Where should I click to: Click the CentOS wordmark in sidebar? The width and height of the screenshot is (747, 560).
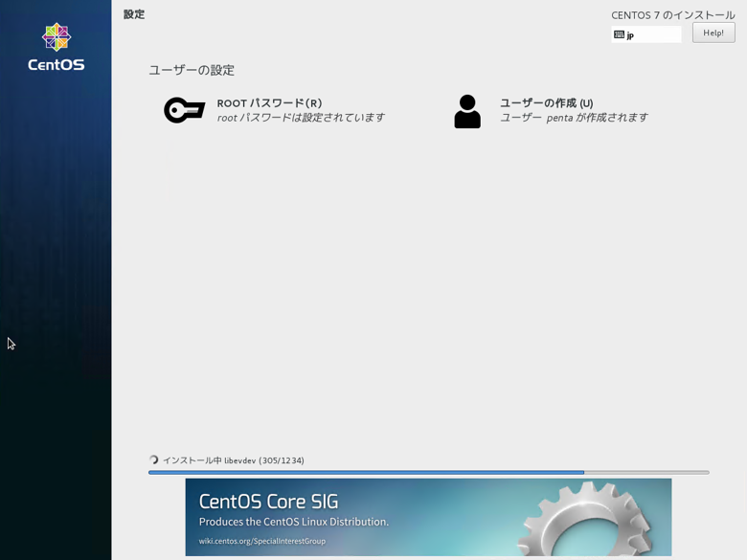[57, 65]
